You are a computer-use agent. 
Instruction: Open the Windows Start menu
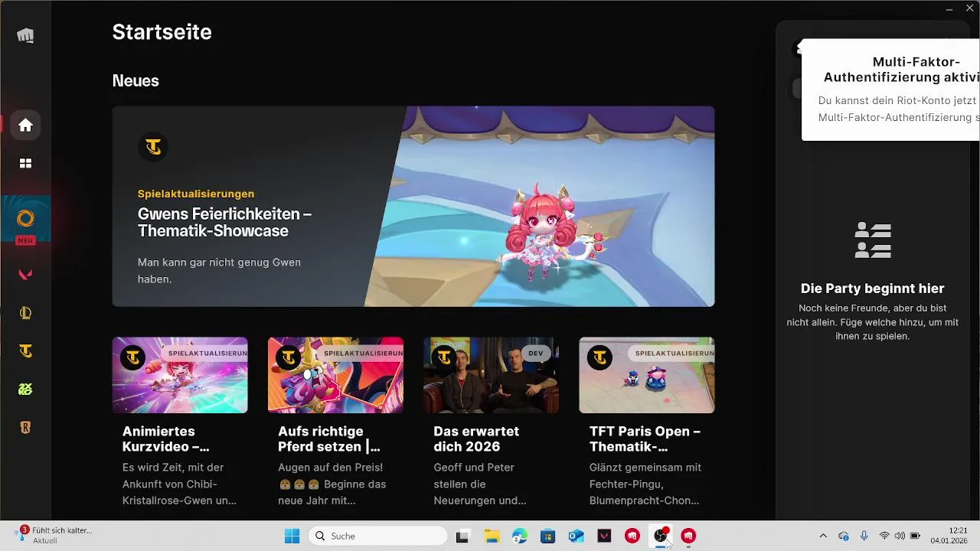pyautogui.click(x=292, y=536)
